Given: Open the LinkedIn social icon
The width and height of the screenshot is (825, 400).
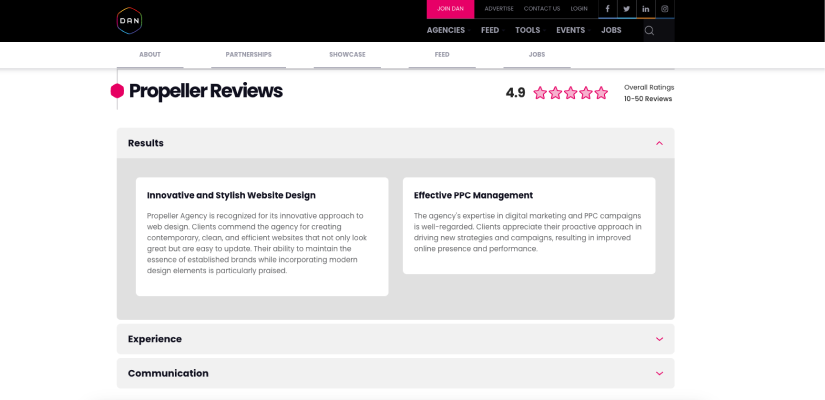Looking at the screenshot, I should (646, 9).
